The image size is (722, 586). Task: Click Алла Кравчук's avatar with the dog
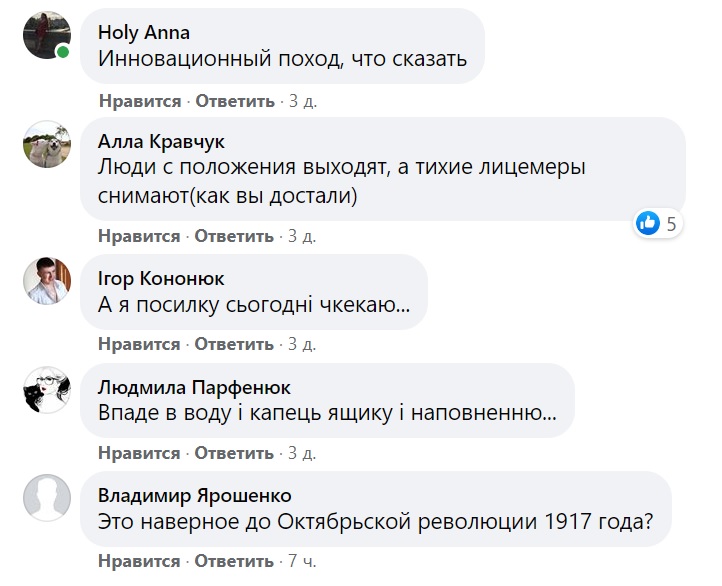(47, 145)
